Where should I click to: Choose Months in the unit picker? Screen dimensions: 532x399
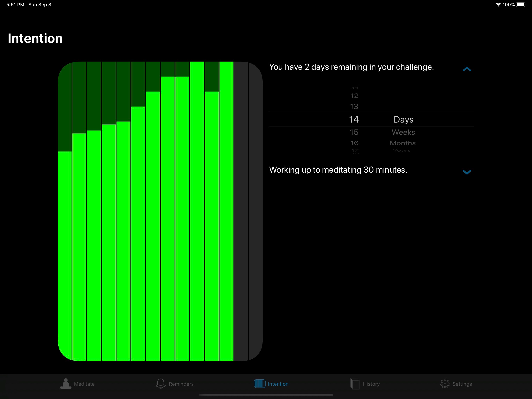403,143
